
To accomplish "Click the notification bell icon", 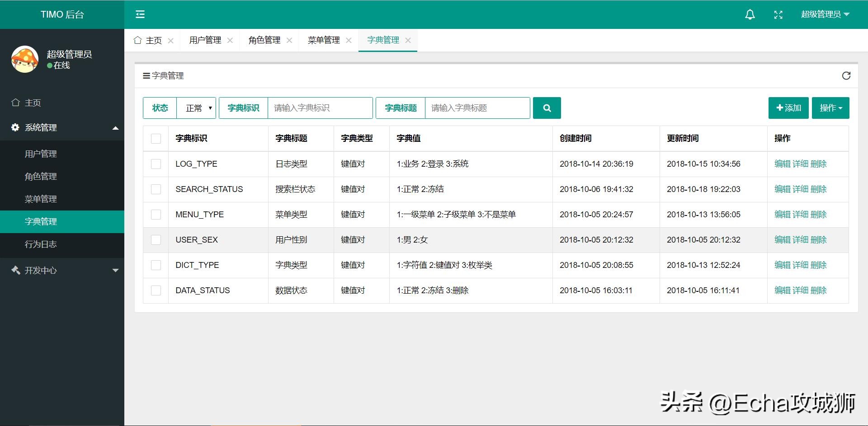I will (x=750, y=14).
